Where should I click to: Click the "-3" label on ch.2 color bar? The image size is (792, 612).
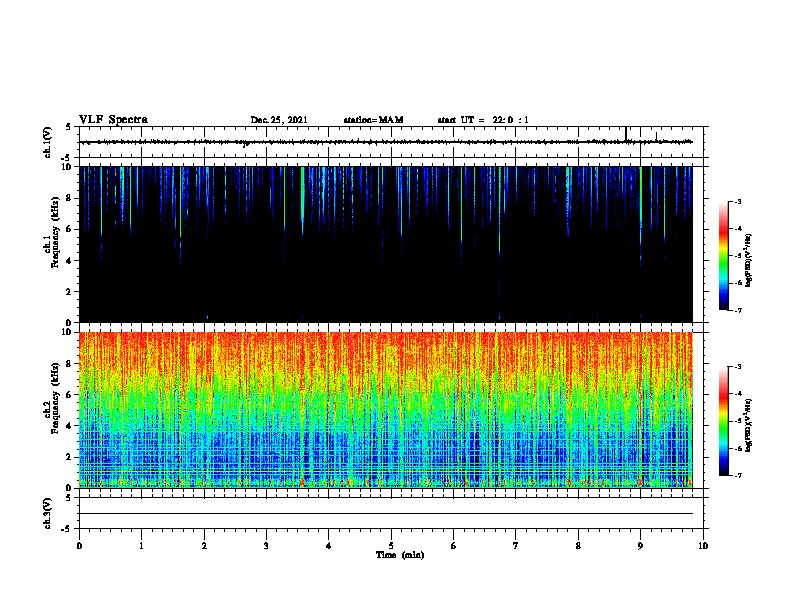click(x=737, y=367)
